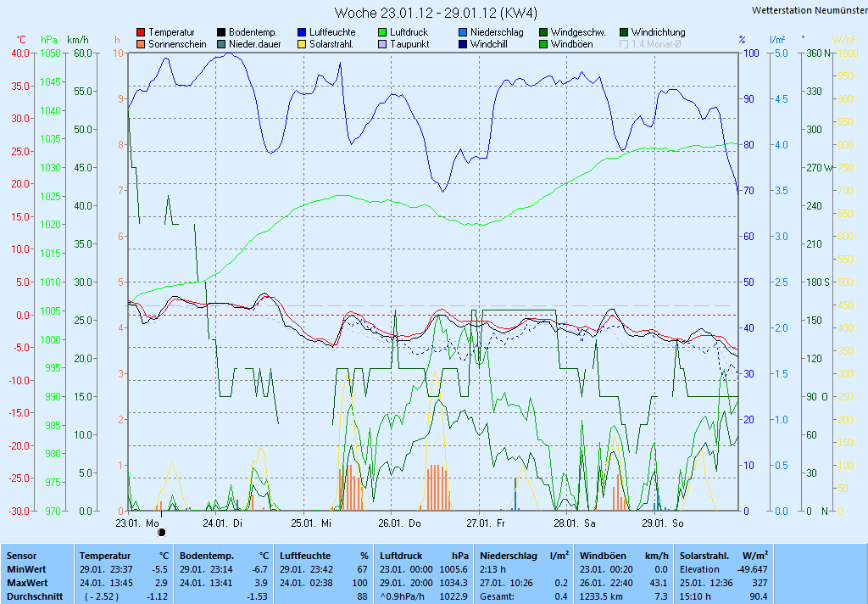Select the 26.01. Do day label

click(x=400, y=523)
